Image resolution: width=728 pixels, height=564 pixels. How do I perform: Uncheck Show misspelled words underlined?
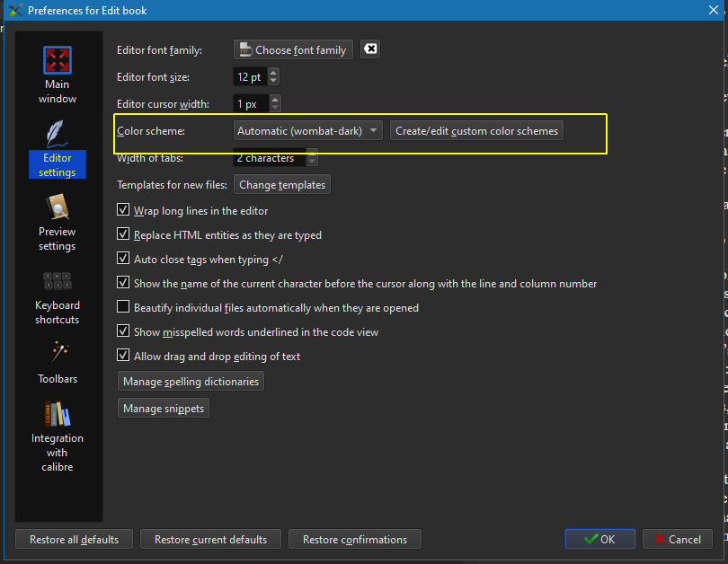(124, 332)
